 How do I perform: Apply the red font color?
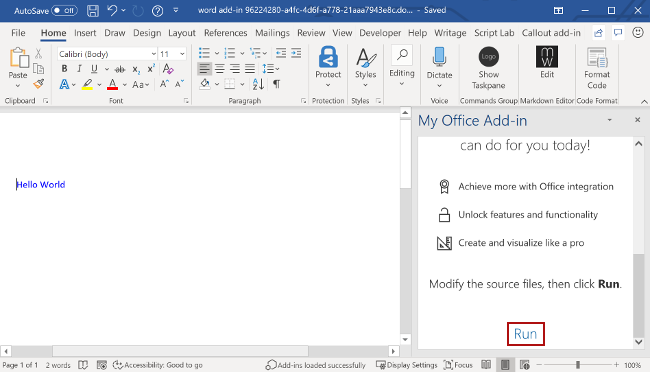(112, 84)
